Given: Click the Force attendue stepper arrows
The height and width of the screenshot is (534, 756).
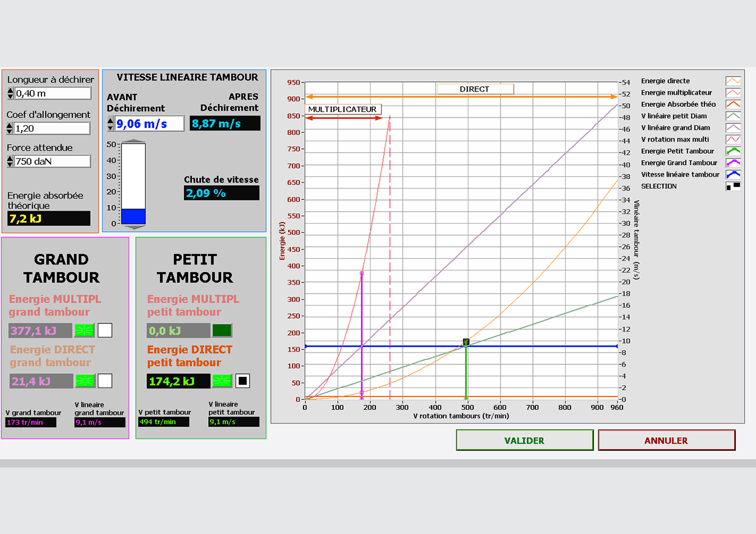Looking at the screenshot, I should point(10,161).
